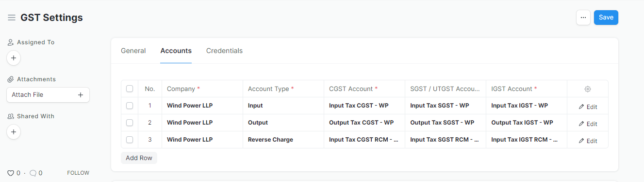Screen dimensions: 644x182
Task: Check the box for row 1 Input
Action: [x=130, y=106]
